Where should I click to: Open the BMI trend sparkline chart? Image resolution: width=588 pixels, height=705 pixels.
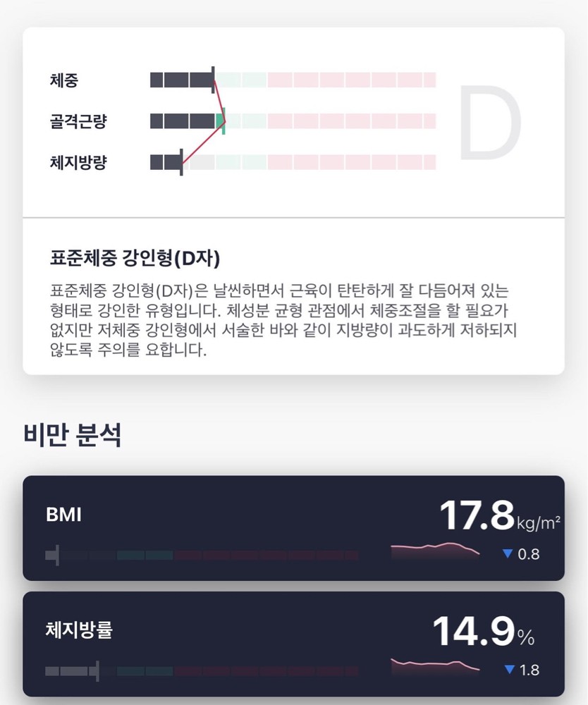(x=435, y=550)
